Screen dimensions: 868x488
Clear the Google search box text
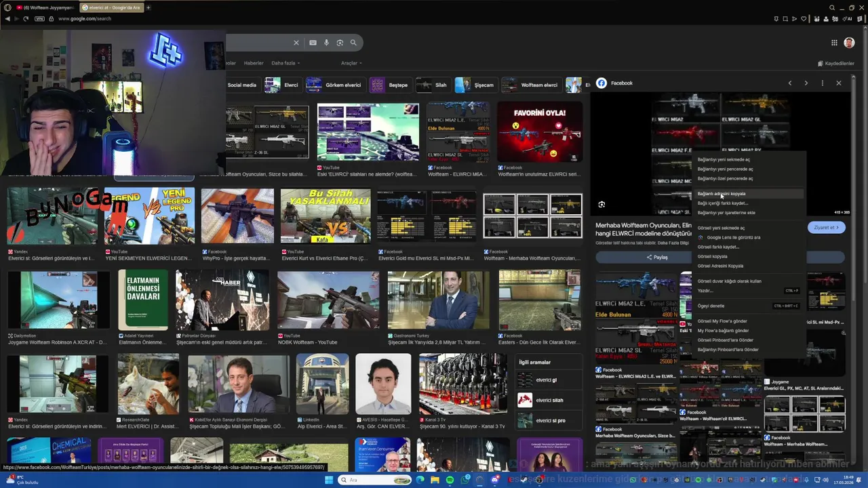pos(296,43)
